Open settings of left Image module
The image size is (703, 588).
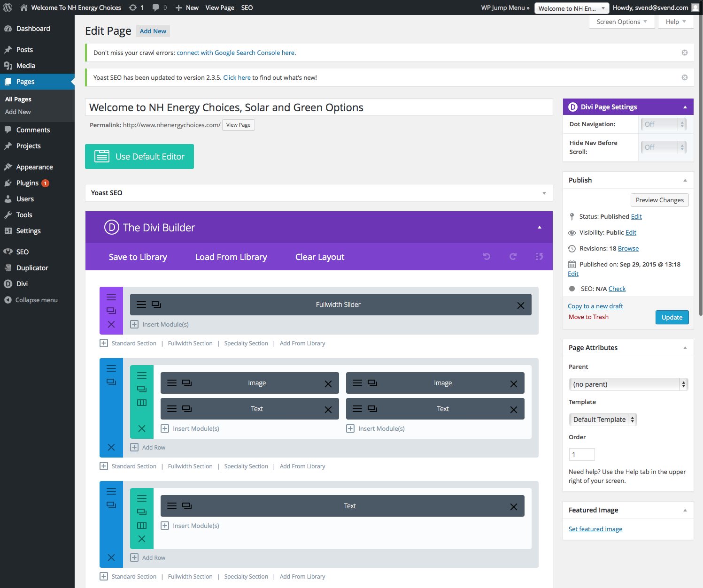pyautogui.click(x=172, y=383)
